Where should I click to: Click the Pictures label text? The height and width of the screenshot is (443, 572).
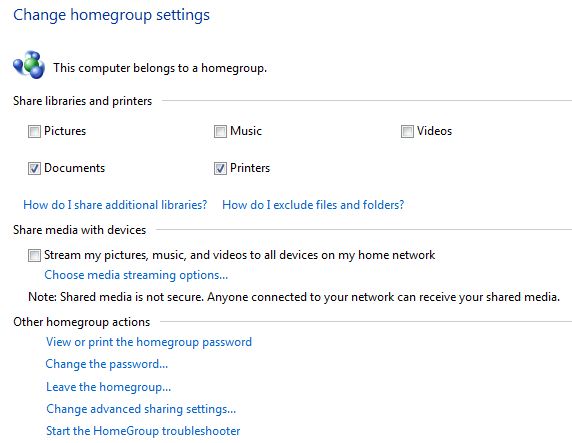click(65, 131)
